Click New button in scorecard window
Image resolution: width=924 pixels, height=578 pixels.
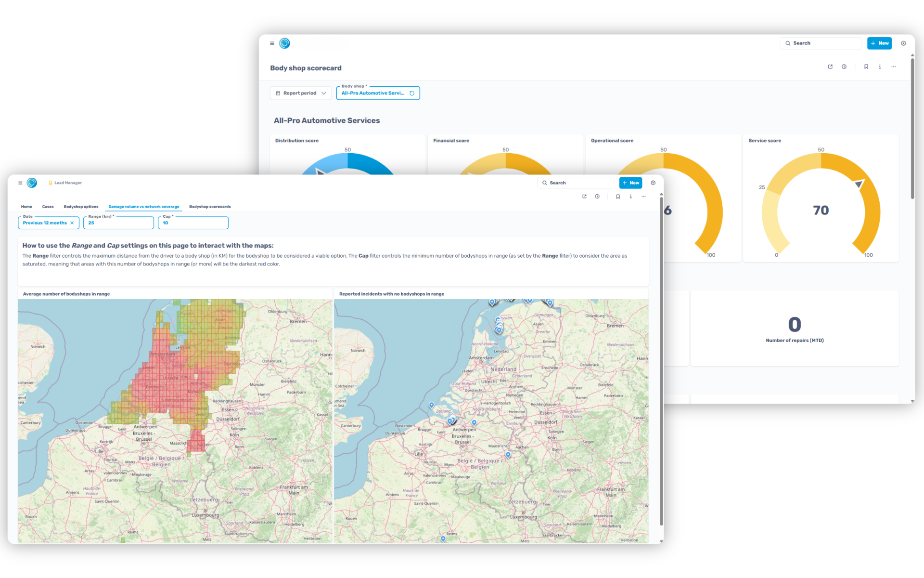[879, 43]
